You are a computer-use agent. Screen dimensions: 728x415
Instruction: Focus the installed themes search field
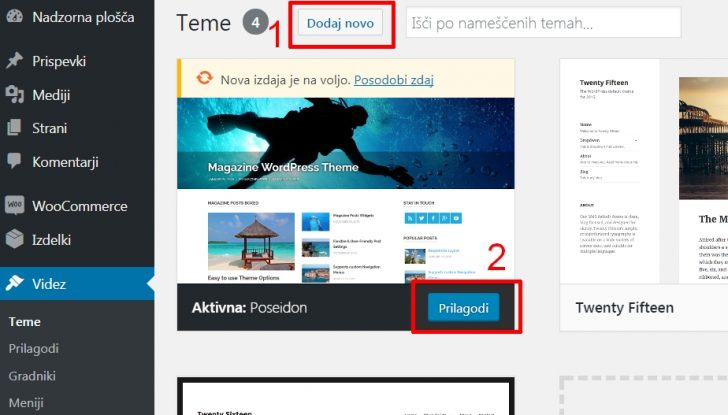tap(543, 22)
